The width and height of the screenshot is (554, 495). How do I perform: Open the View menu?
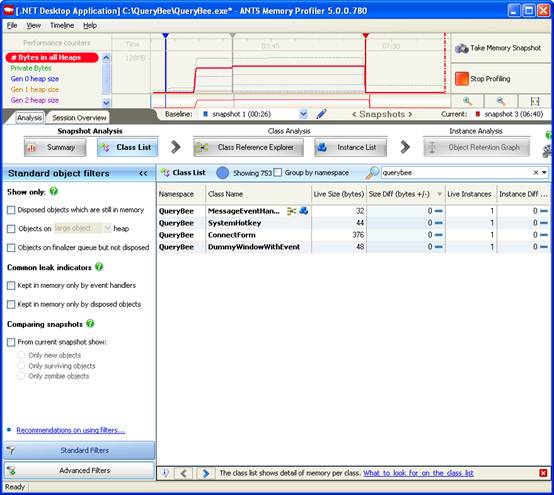34,25
